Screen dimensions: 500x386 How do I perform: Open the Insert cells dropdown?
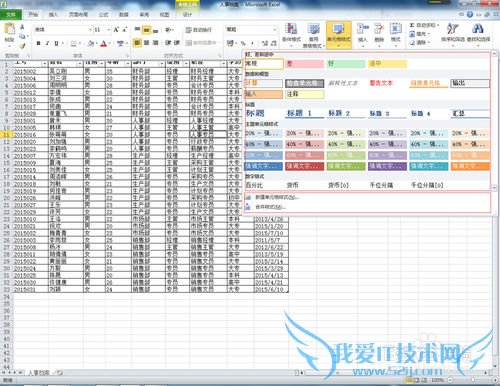point(362,35)
